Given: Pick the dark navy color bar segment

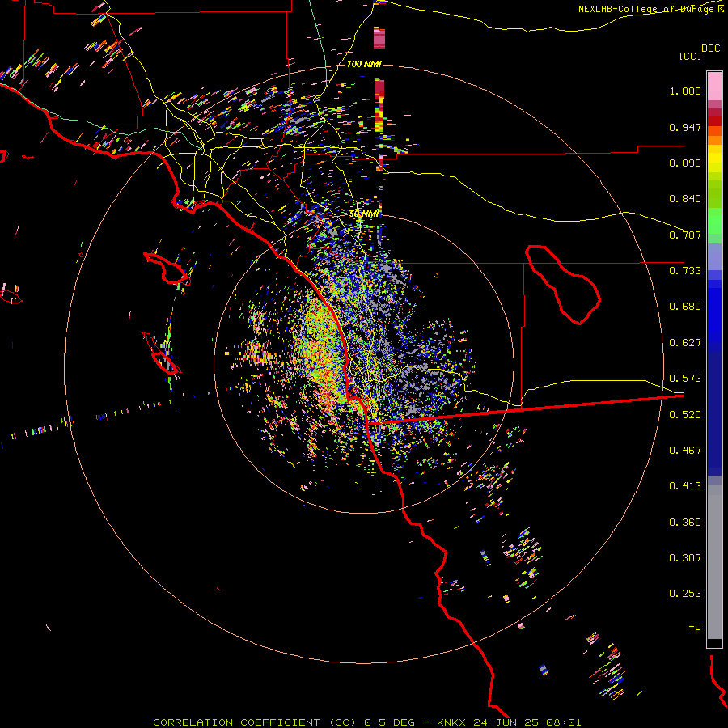Looking at the screenshot, I should click(714, 408).
